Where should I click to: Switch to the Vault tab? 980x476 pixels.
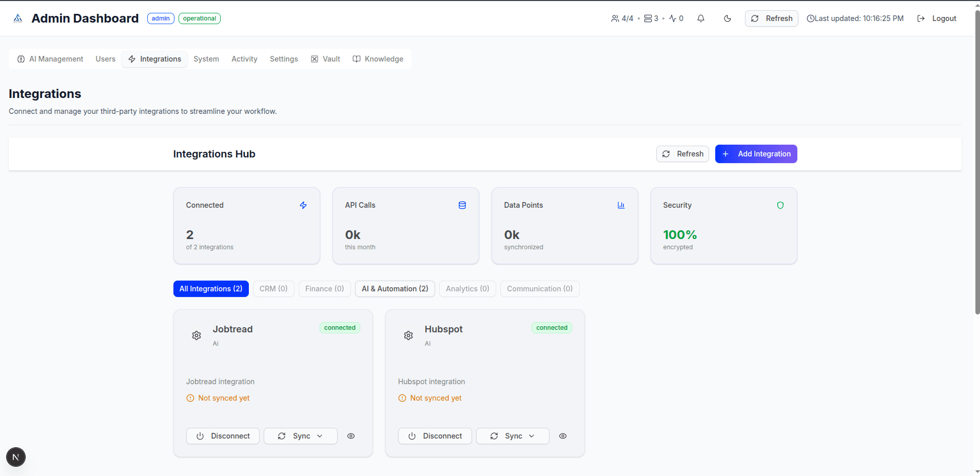pyautogui.click(x=325, y=58)
